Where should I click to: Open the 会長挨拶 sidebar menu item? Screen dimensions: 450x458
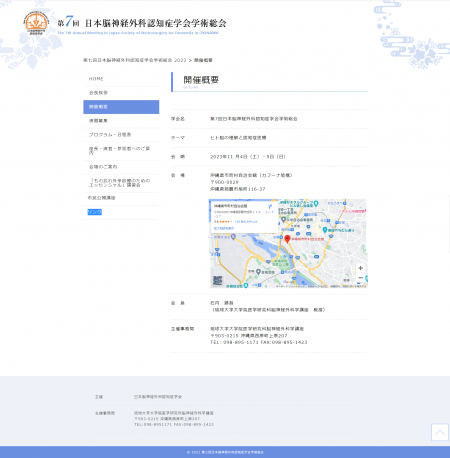coord(121,93)
